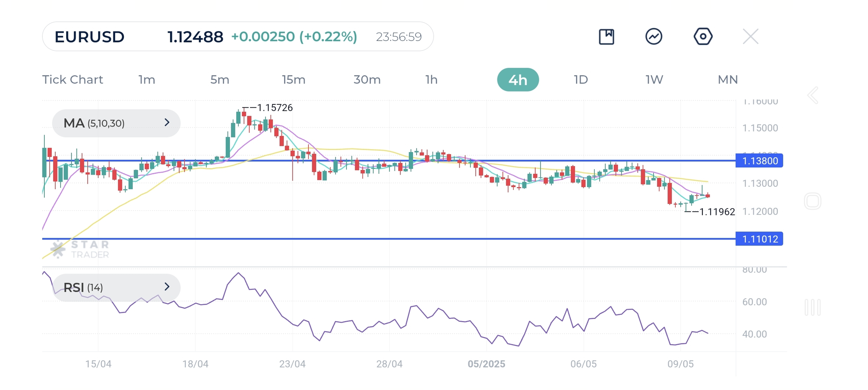Select the 15m timeframe
The width and height of the screenshot is (868, 390).
(294, 80)
